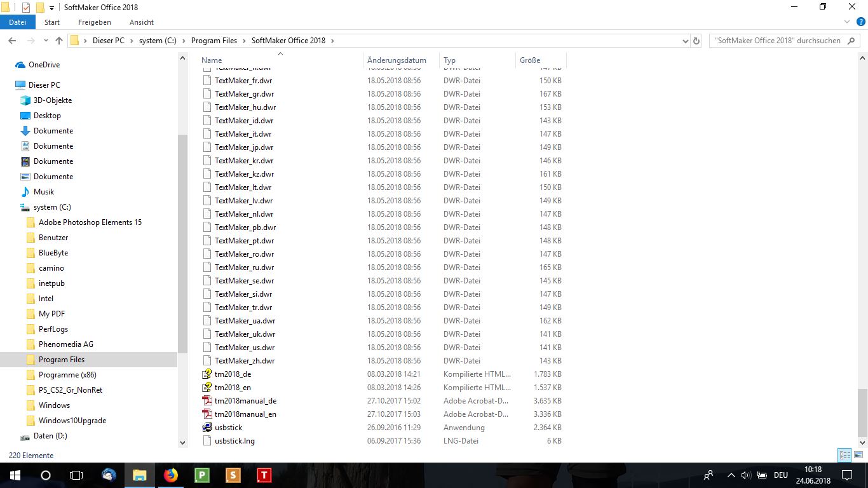Select the TextMaker_zh.dwr file icon
This screenshot has height=488, width=868.
(x=207, y=361)
